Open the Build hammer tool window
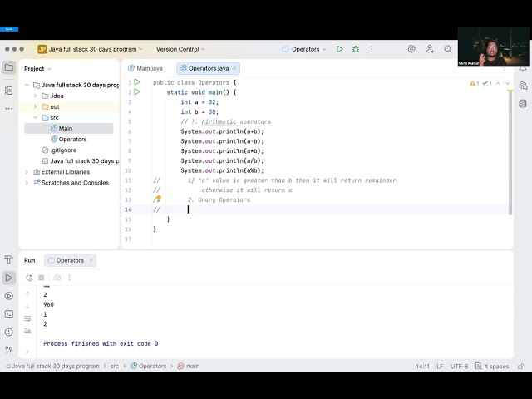 (x=9, y=260)
